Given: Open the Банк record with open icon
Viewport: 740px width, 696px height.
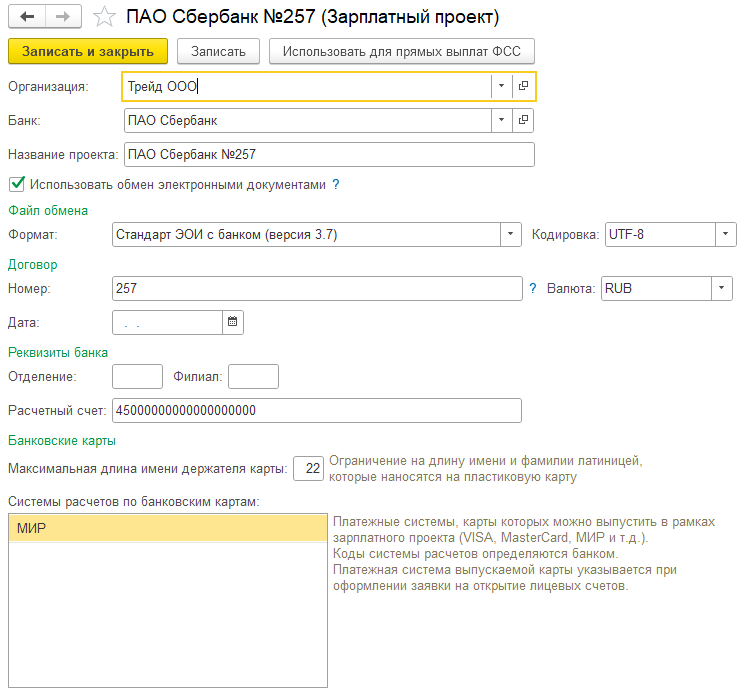Looking at the screenshot, I should pos(523,120).
